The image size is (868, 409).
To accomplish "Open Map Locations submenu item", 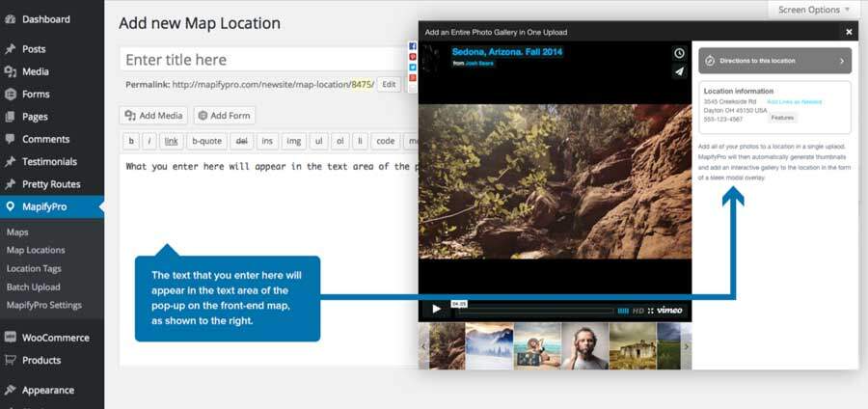I will 36,250.
